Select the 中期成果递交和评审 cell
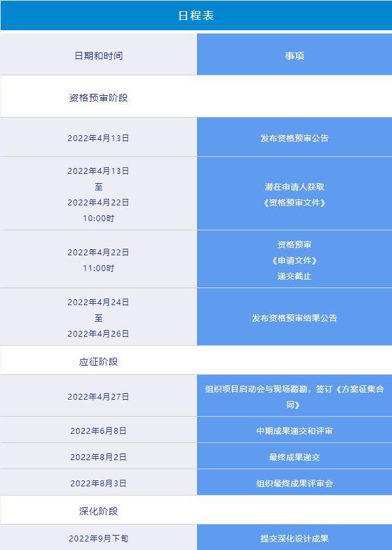Image resolution: width=392 pixels, height=550 pixels. click(294, 430)
